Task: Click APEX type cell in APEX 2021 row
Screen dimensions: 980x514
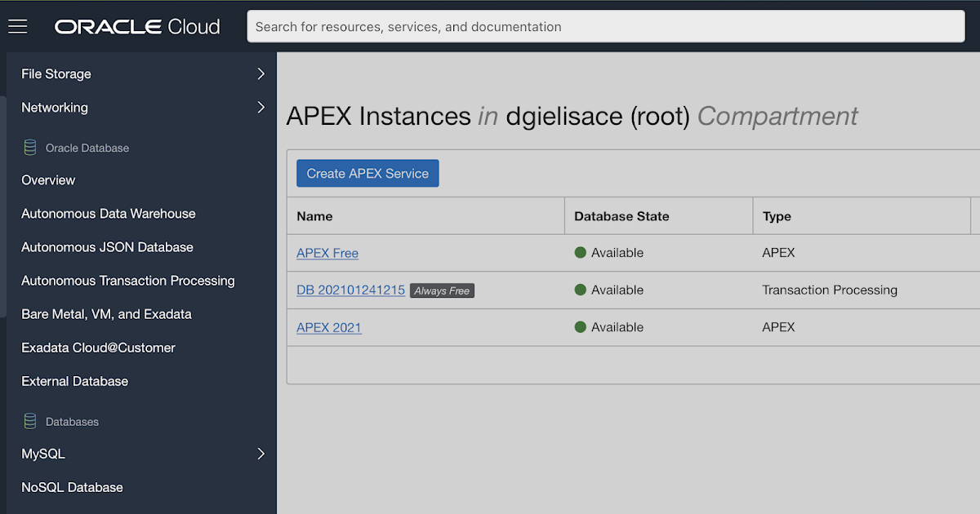Action: click(x=778, y=327)
